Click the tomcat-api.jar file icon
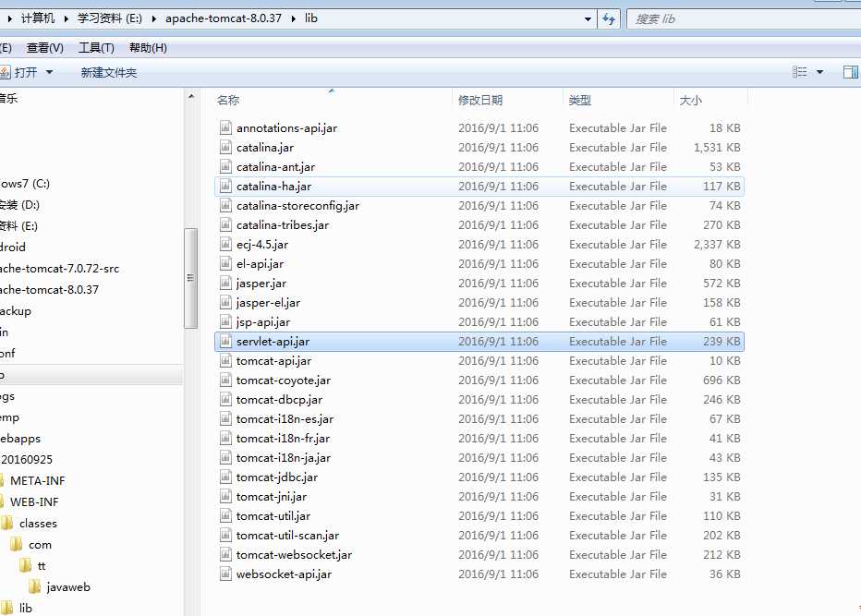Image resolution: width=861 pixels, height=616 pixels. pyautogui.click(x=225, y=361)
